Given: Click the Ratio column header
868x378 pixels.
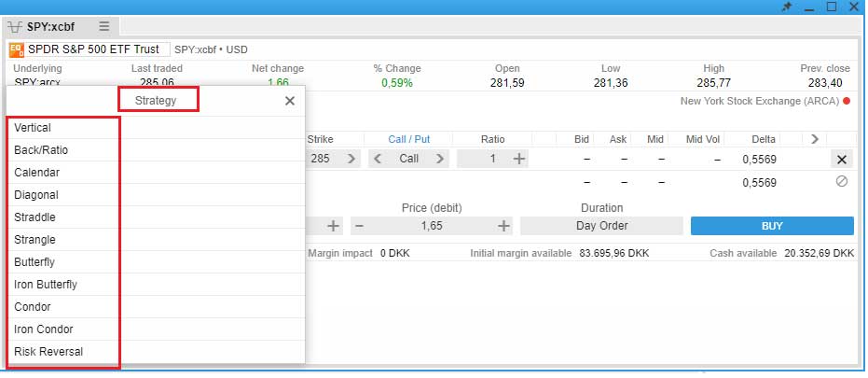Looking at the screenshot, I should (x=492, y=140).
